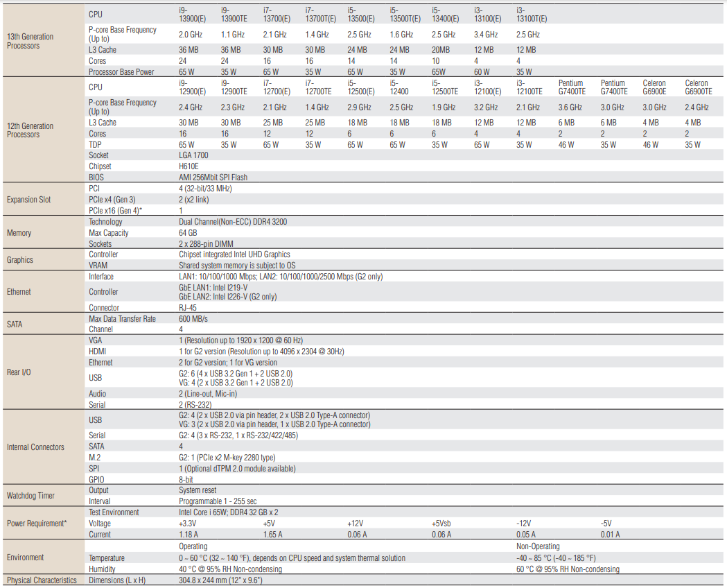Select the 3.4 GHz base frequency value

tap(486, 35)
